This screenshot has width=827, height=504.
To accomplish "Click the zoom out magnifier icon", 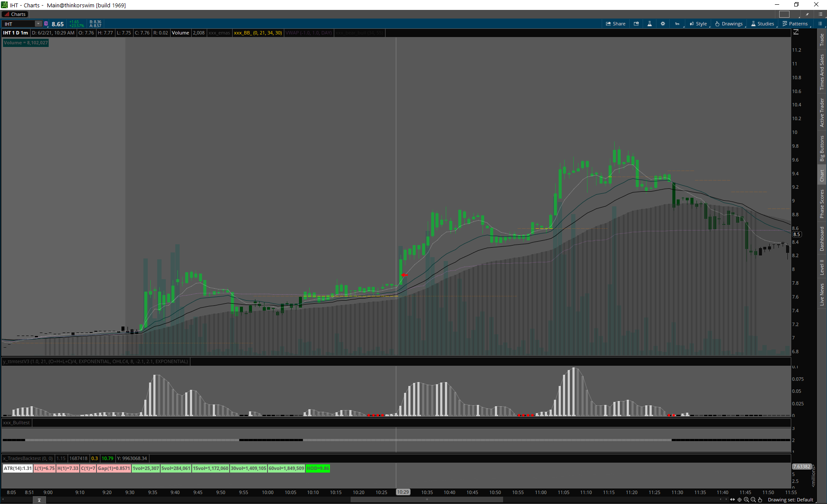I will pos(753,500).
